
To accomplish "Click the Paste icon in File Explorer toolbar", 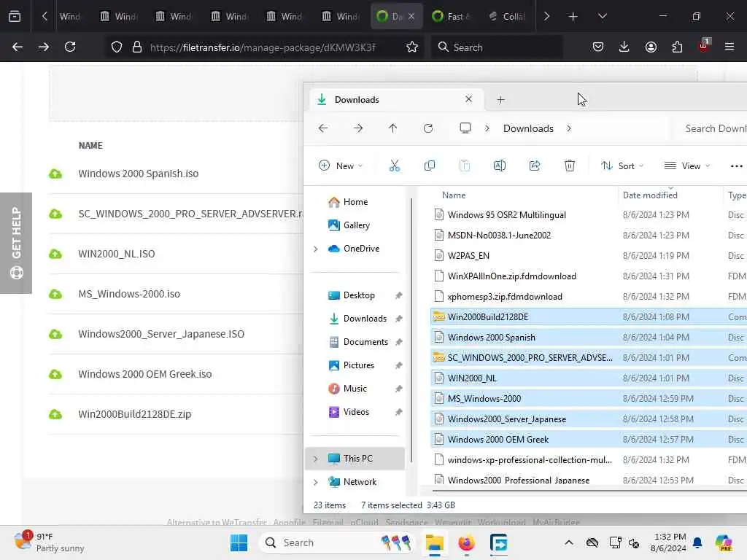I will (x=465, y=166).
